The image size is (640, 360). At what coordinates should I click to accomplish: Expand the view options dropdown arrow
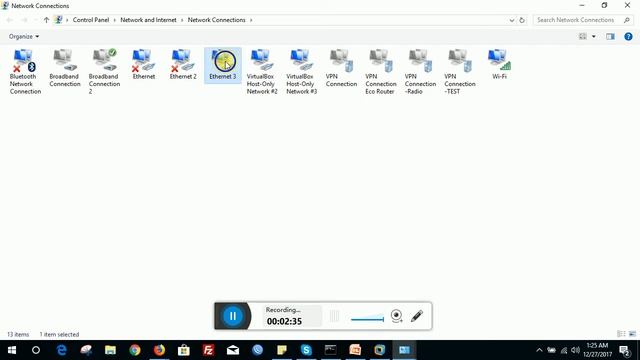coord(594,36)
